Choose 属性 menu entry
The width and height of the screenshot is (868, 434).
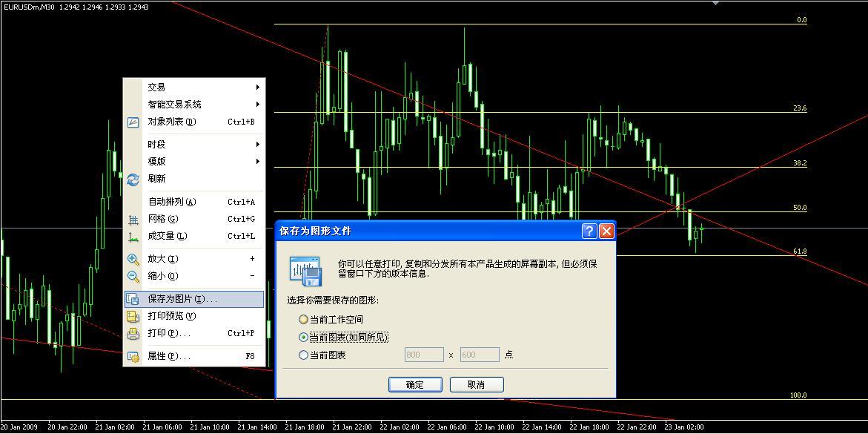pyautogui.click(x=193, y=357)
